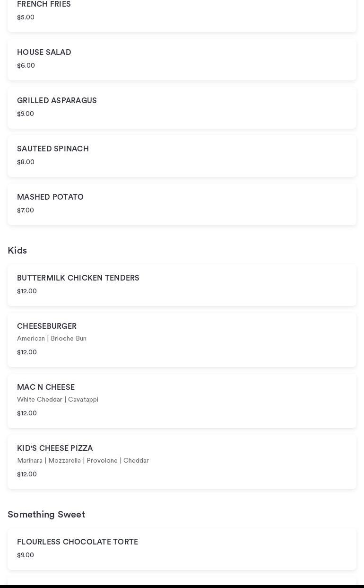Click the White Cheddar | Cavatappi description
The width and height of the screenshot is (364, 588).
[58, 400]
